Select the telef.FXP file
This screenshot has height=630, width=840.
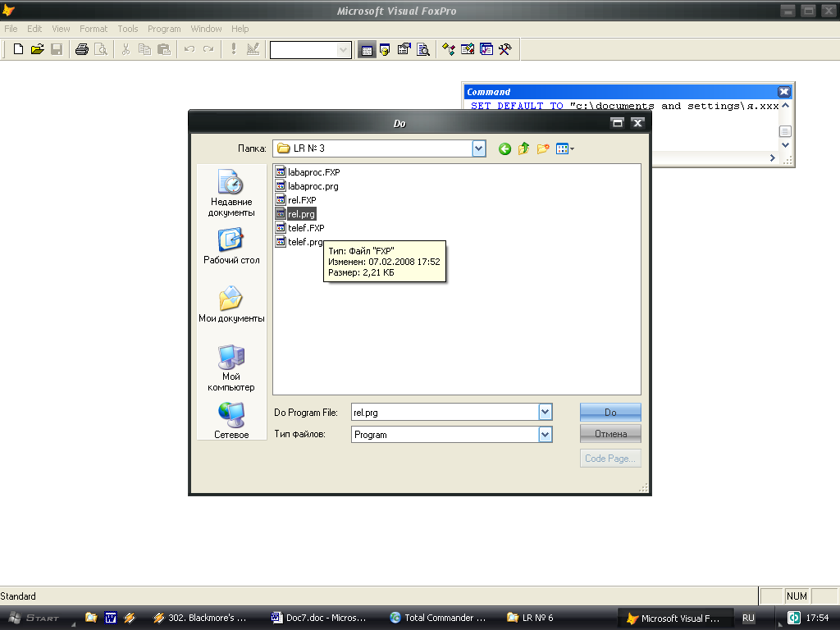pos(300,228)
